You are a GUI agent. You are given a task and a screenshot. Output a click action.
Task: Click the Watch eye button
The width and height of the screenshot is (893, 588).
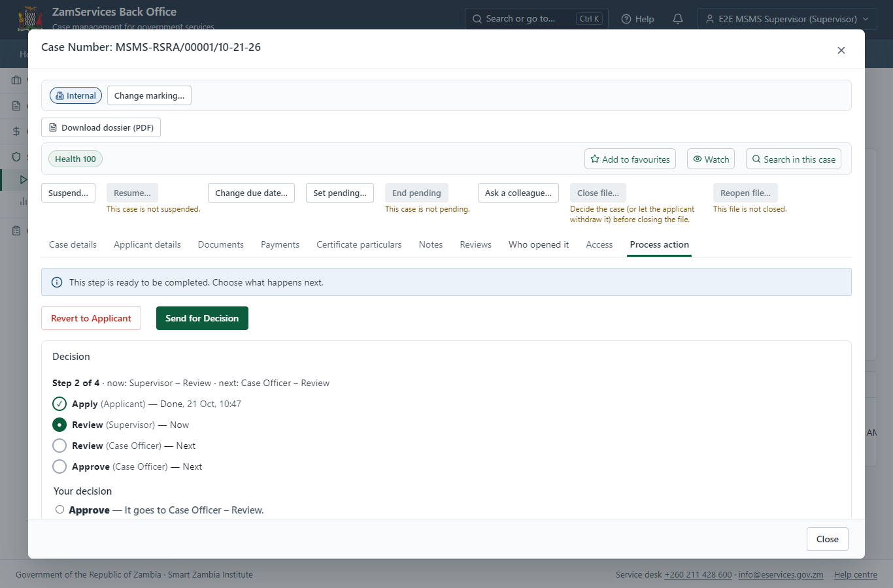click(711, 159)
